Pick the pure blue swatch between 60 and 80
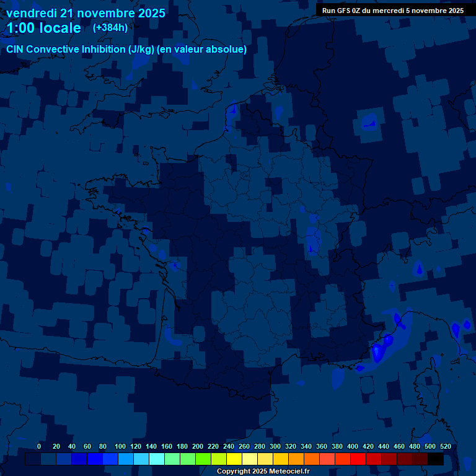Image resolution: width=476 pixels, height=476 pixels. (95, 459)
